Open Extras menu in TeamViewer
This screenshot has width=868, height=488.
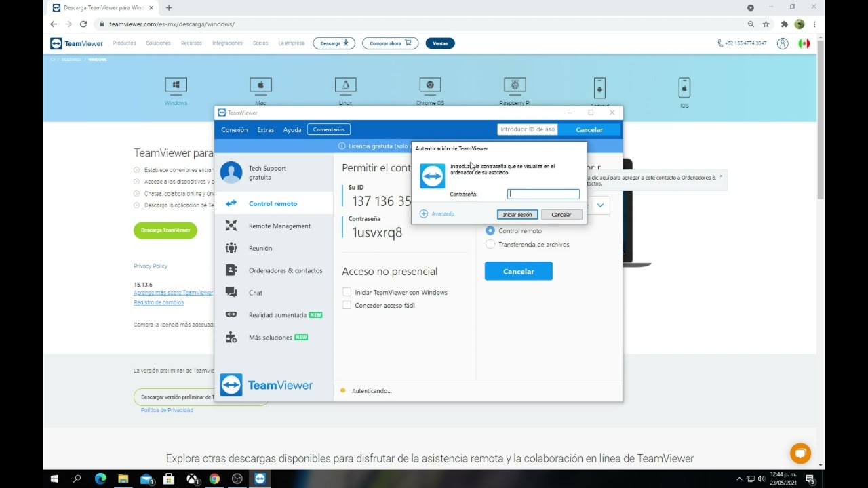pos(265,129)
